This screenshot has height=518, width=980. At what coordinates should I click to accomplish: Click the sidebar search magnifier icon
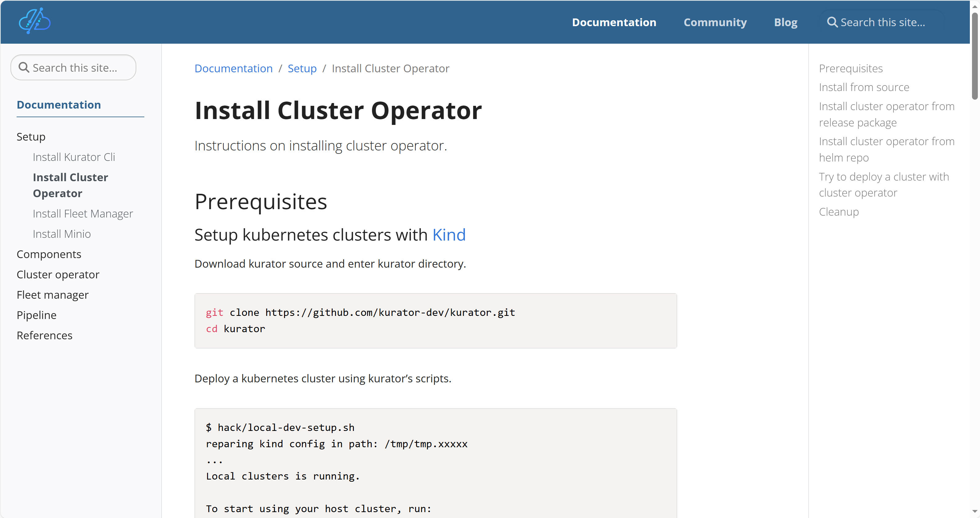(x=24, y=68)
